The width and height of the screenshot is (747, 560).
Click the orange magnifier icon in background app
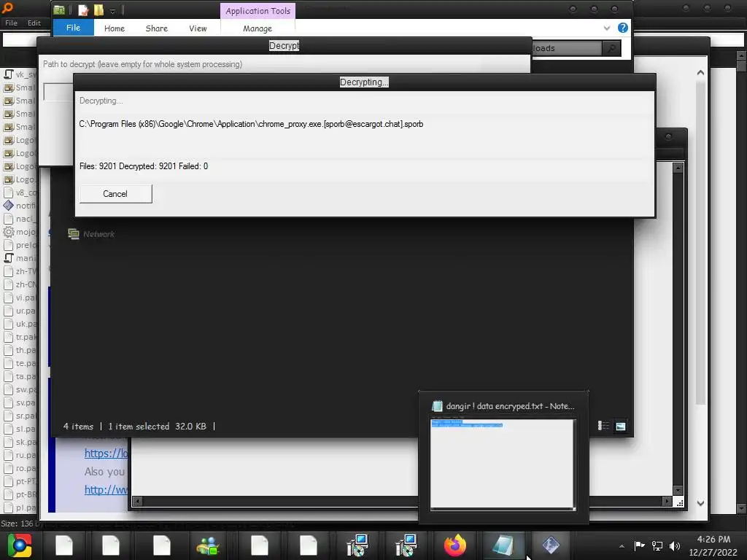click(x=7, y=7)
